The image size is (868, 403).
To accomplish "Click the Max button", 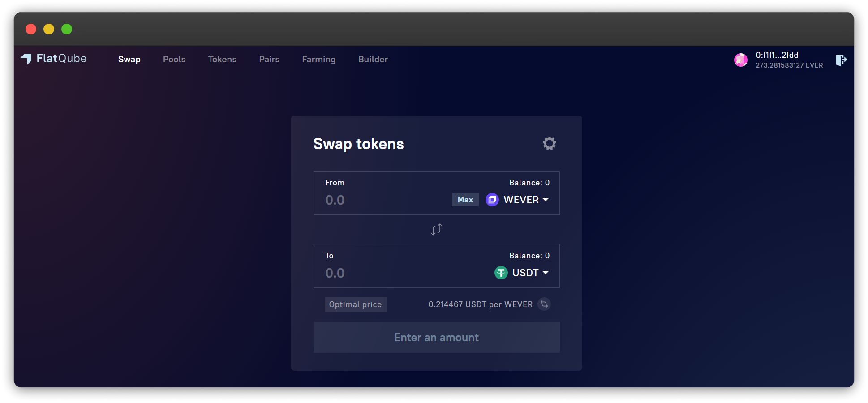I will (x=465, y=200).
